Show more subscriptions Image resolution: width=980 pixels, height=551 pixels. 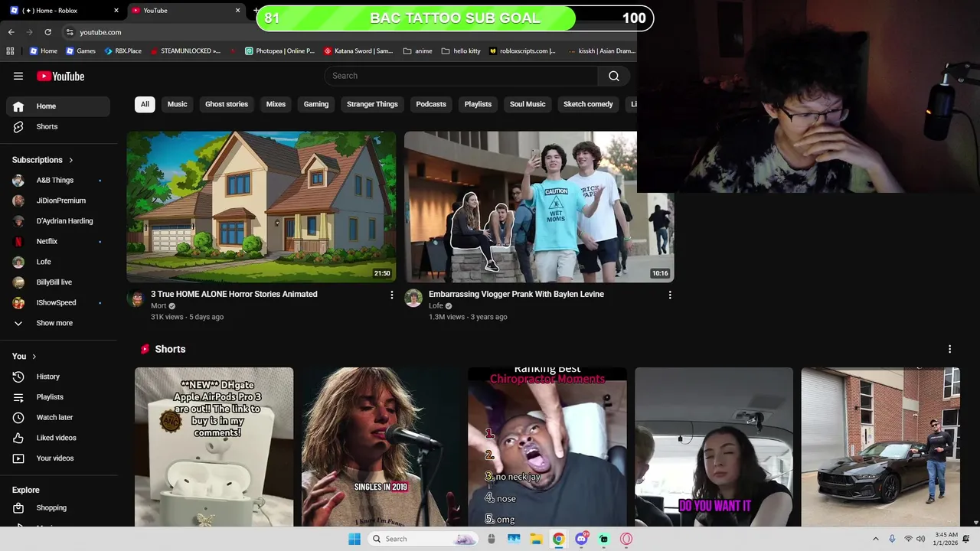click(58, 323)
